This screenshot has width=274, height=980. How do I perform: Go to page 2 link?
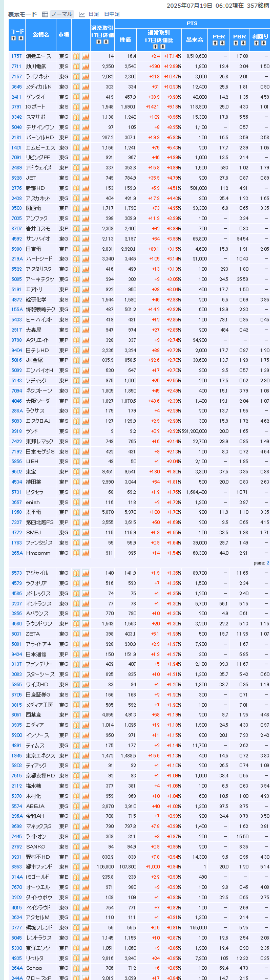pyautogui.click(x=267, y=563)
